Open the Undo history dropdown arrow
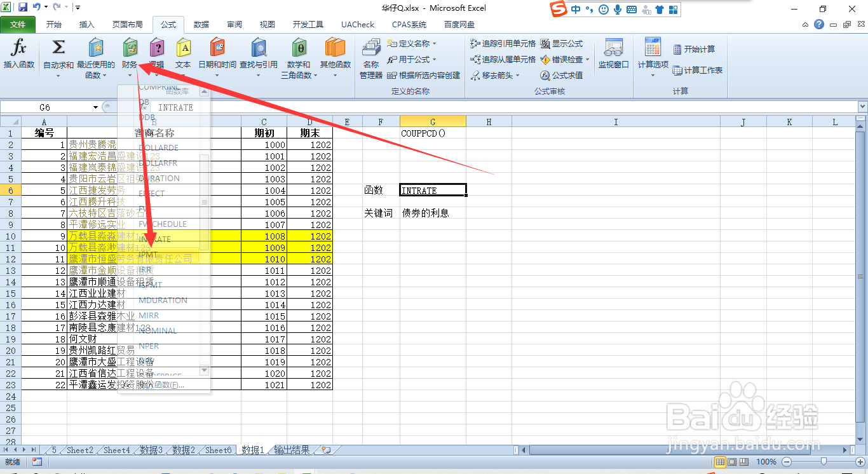 click(x=46, y=8)
